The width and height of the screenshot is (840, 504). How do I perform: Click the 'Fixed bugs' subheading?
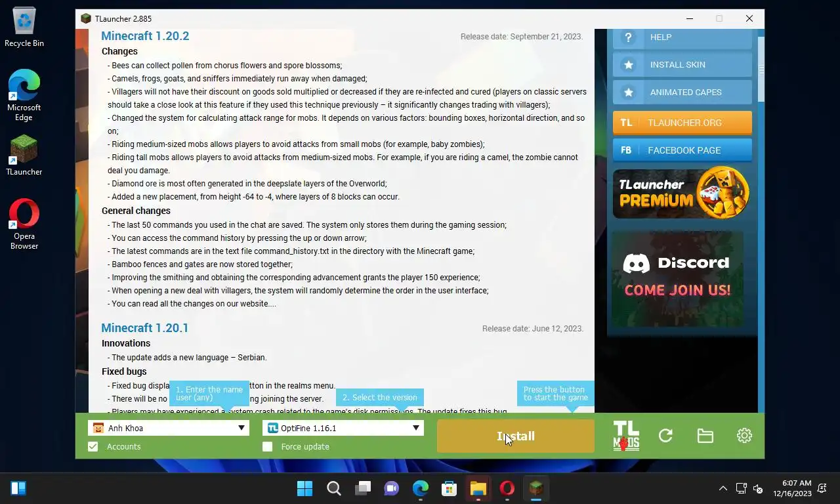(124, 371)
